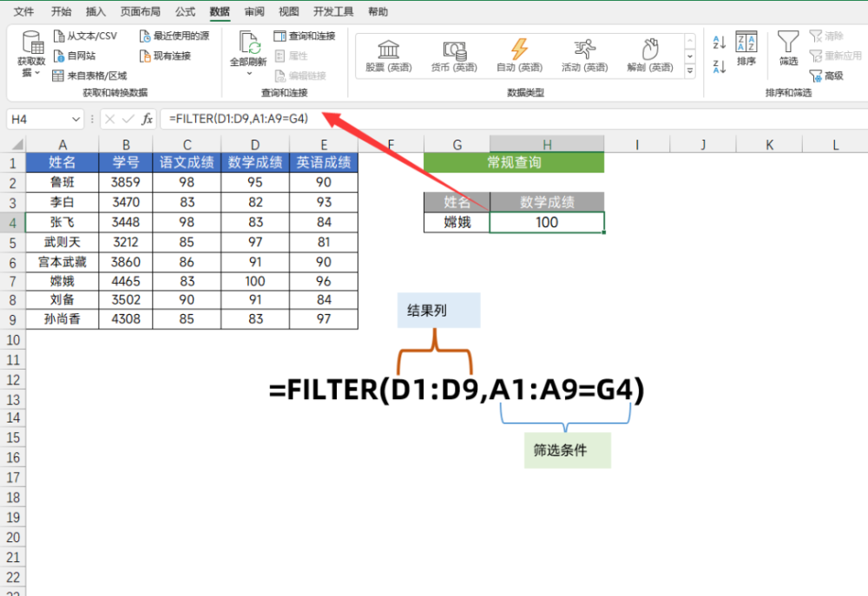Open the 开发工具 ribbon tab
Image resolution: width=868 pixels, height=596 pixels.
click(x=333, y=11)
